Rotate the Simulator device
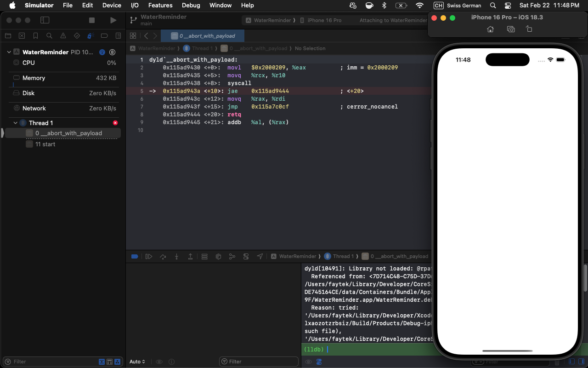 [529, 29]
